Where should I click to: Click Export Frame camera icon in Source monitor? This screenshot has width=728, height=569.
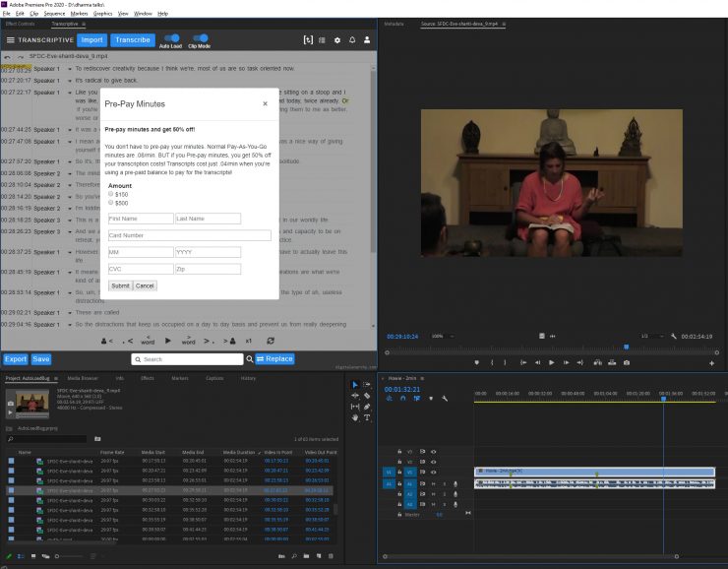(x=626, y=362)
